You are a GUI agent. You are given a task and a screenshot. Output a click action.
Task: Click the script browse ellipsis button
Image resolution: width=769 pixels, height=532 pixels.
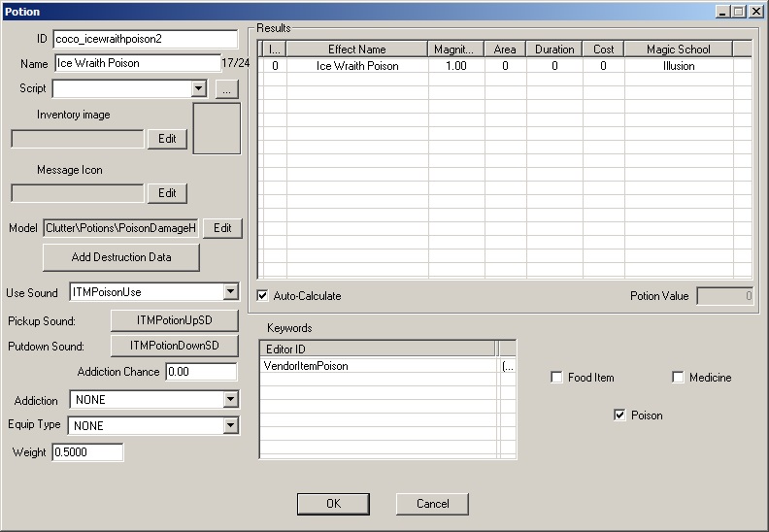point(225,89)
